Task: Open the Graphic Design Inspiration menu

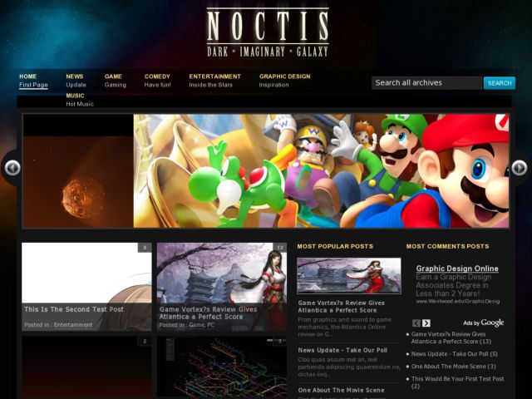Action: [284, 81]
